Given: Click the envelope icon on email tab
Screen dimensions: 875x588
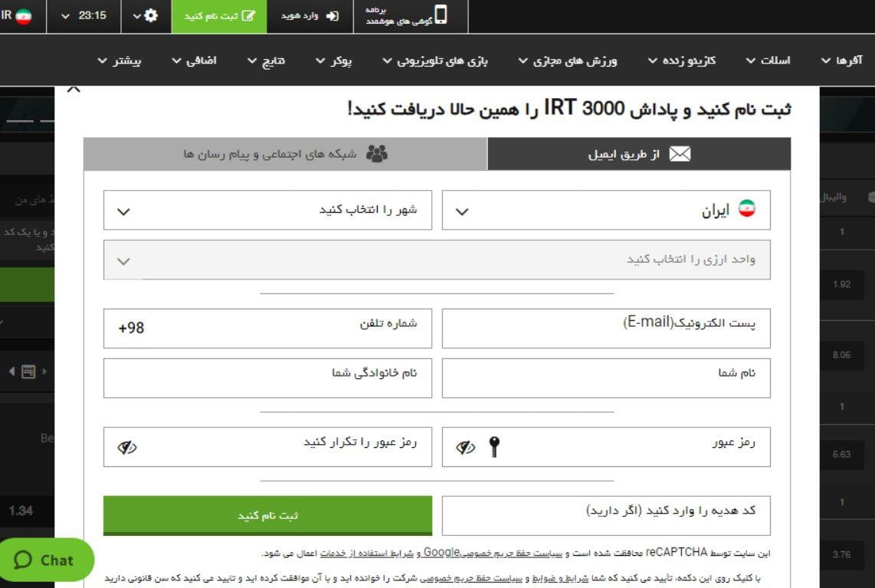Looking at the screenshot, I should click(680, 153).
